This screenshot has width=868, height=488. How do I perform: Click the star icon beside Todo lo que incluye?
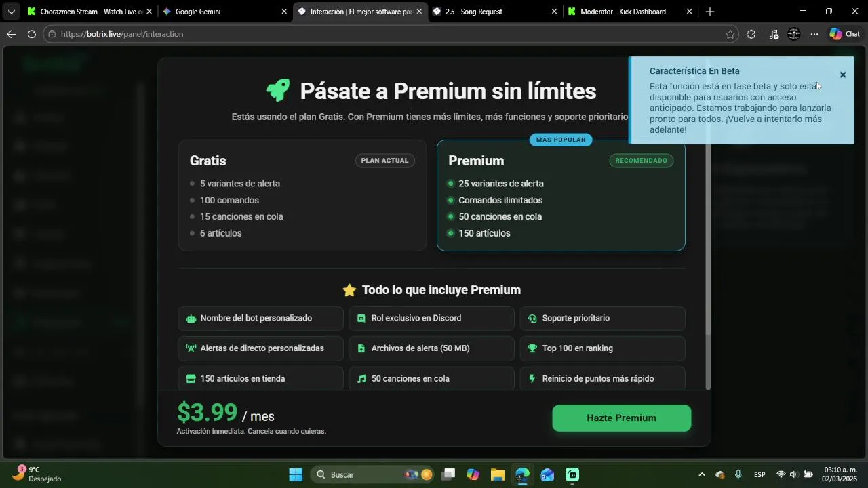[x=349, y=290]
